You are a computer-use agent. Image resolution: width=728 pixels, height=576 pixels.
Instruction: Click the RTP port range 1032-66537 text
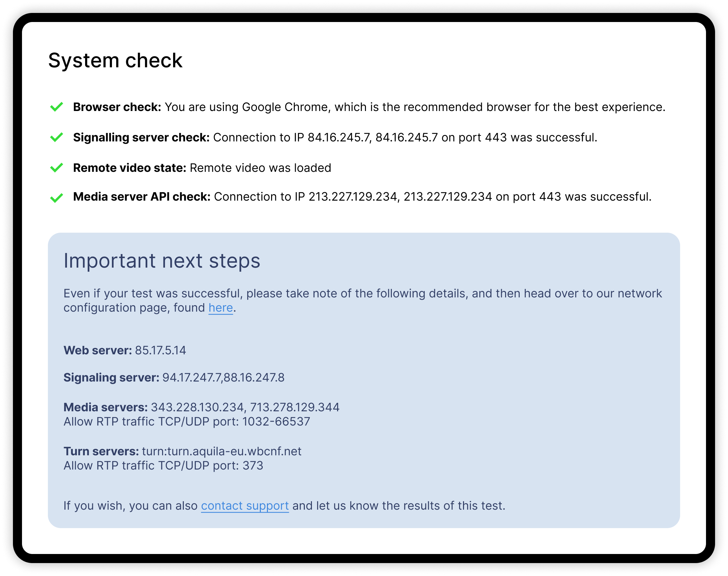(276, 422)
